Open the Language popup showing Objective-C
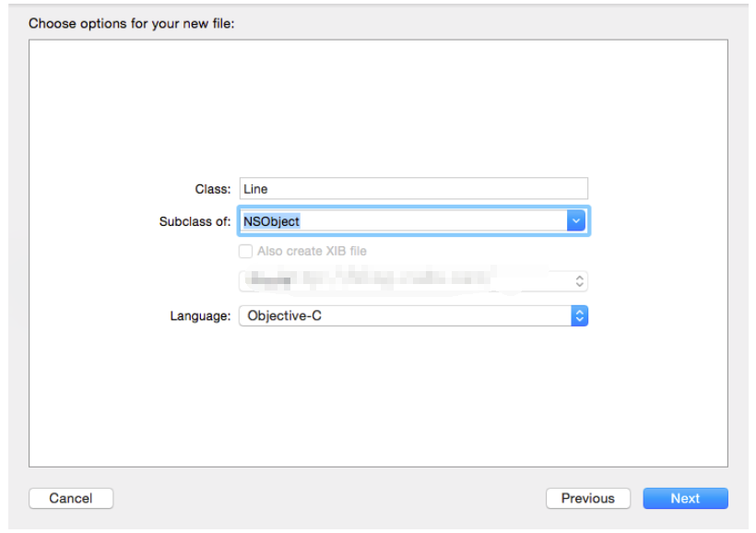The image size is (756, 533). 406,315
